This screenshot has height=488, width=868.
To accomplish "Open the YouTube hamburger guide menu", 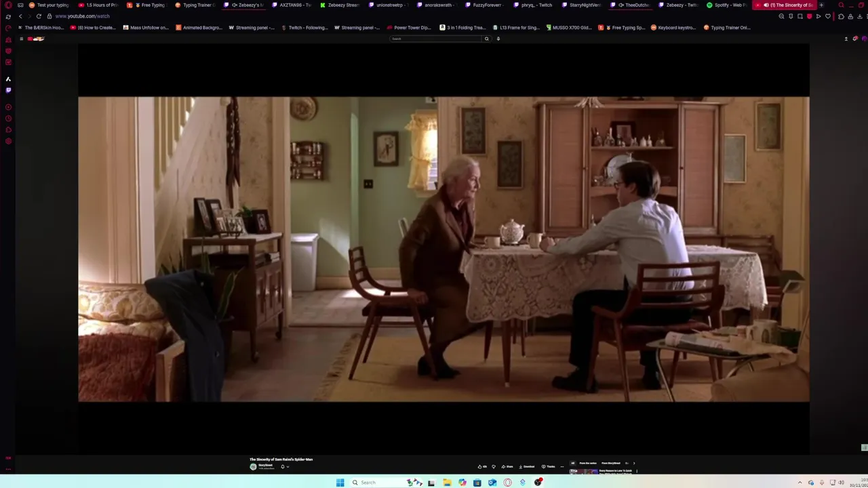I will (x=21, y=39).
